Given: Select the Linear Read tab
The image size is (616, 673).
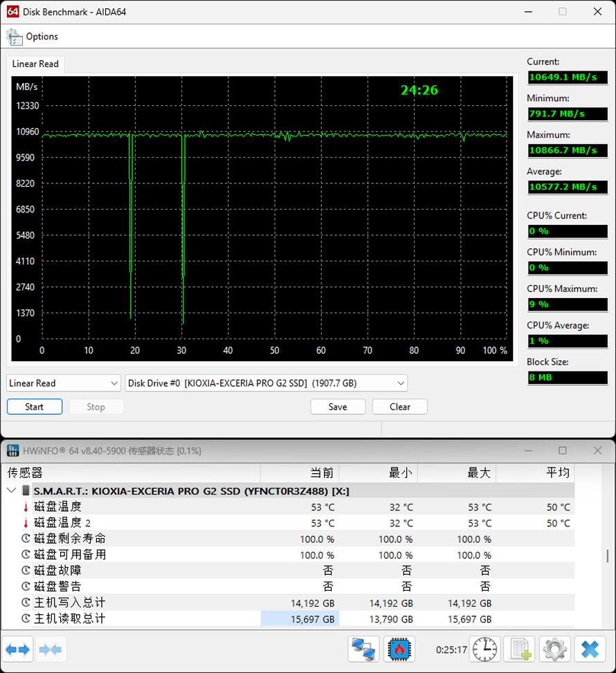Looking at the screenshot, I should (x=35, y=64).
